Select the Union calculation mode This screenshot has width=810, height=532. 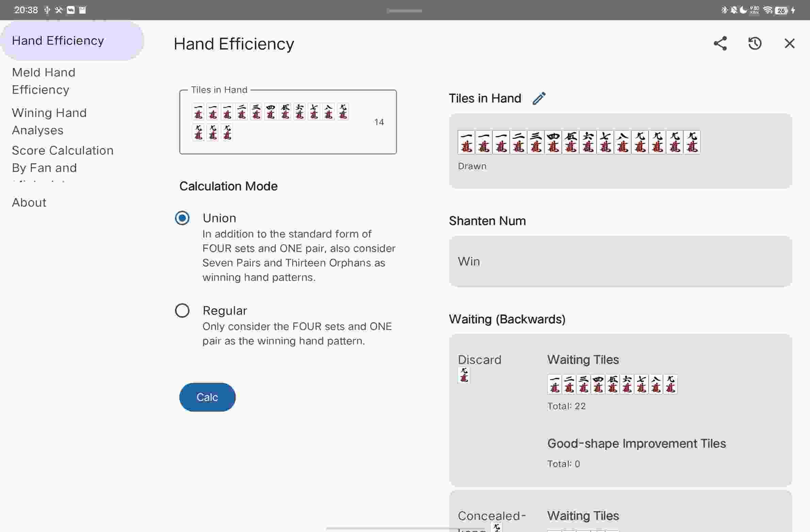coord(182,218)
